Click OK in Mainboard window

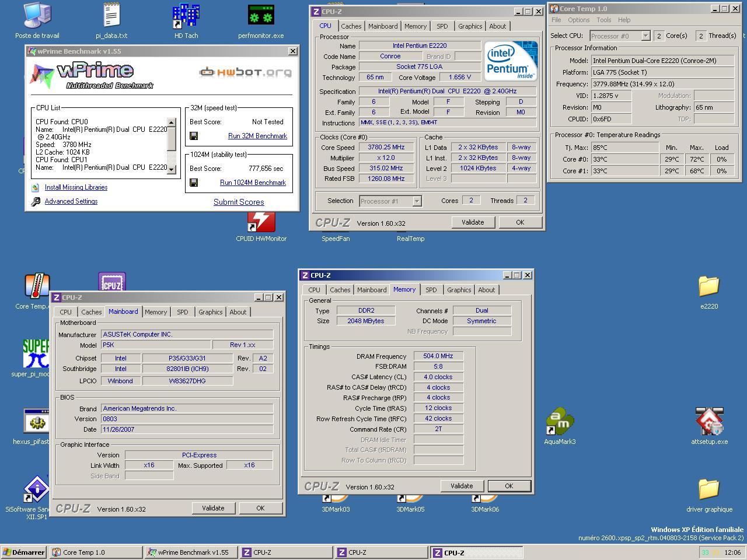[260, 508]
